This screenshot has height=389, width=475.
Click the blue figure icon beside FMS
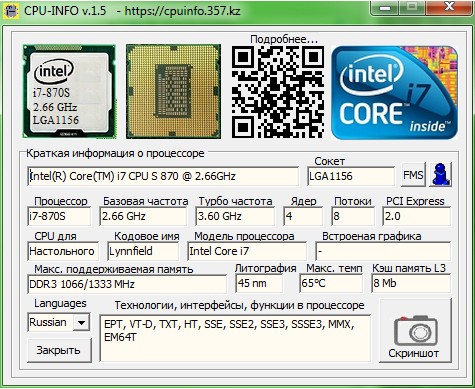point(440,175)
